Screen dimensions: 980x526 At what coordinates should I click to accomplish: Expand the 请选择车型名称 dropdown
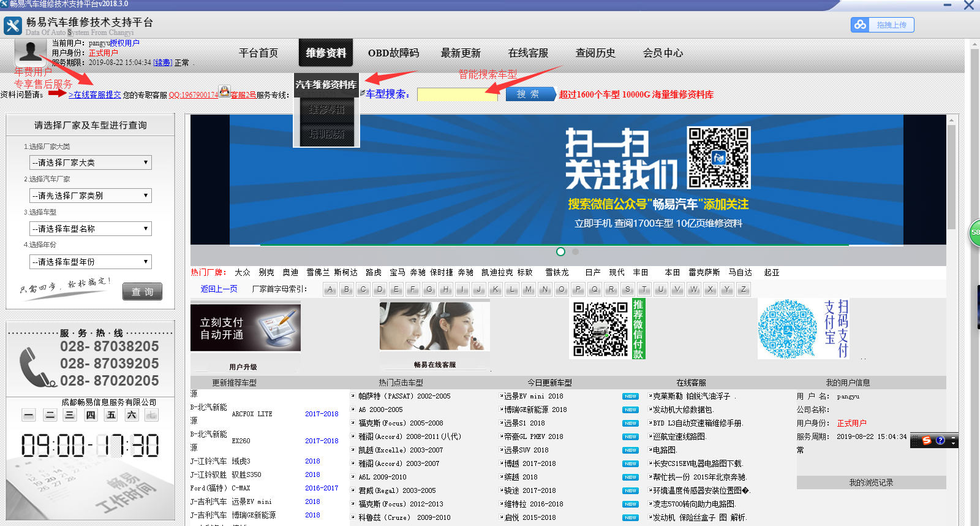91,229
